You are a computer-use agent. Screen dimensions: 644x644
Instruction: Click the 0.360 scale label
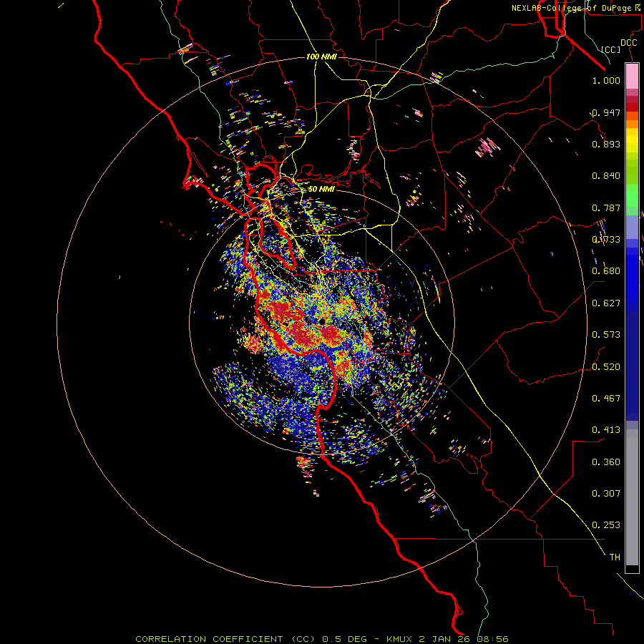pos(606,462)
